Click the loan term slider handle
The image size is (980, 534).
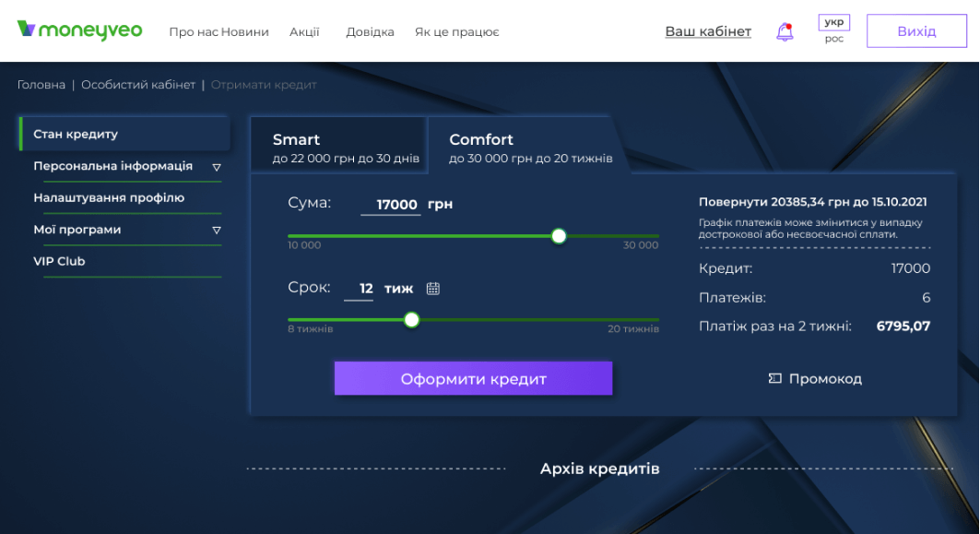click(x=411, y=319)
